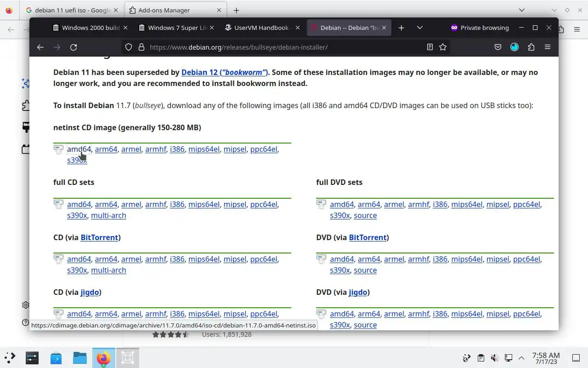List all tabs in private window
588x368 pixels.
click(419, 28)
